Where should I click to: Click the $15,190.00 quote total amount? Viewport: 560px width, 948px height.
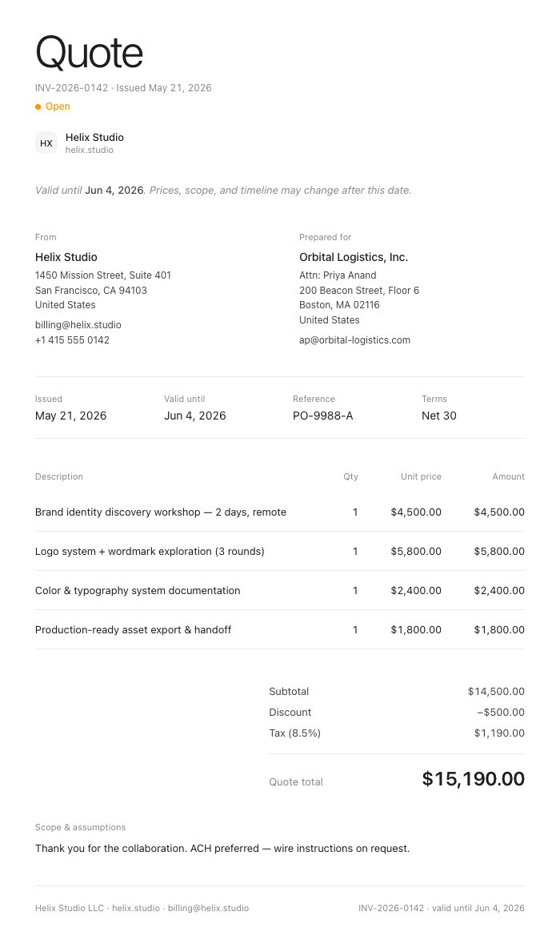pos(473,779)
